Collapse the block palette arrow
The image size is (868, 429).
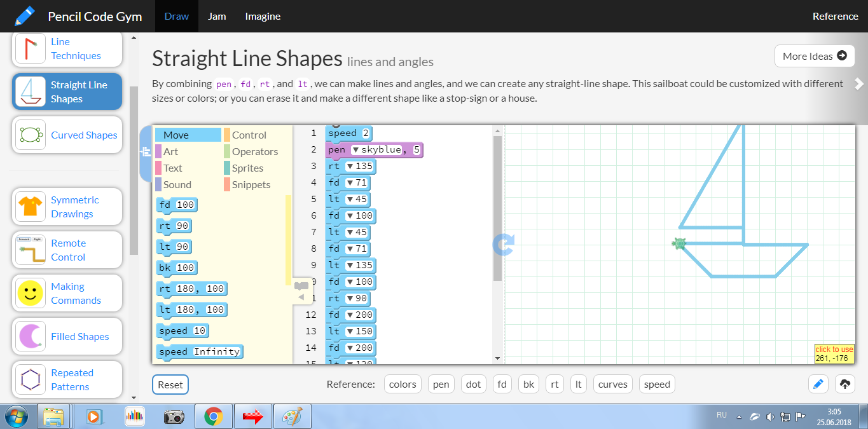pyautogui.click(x=301, y=297)
